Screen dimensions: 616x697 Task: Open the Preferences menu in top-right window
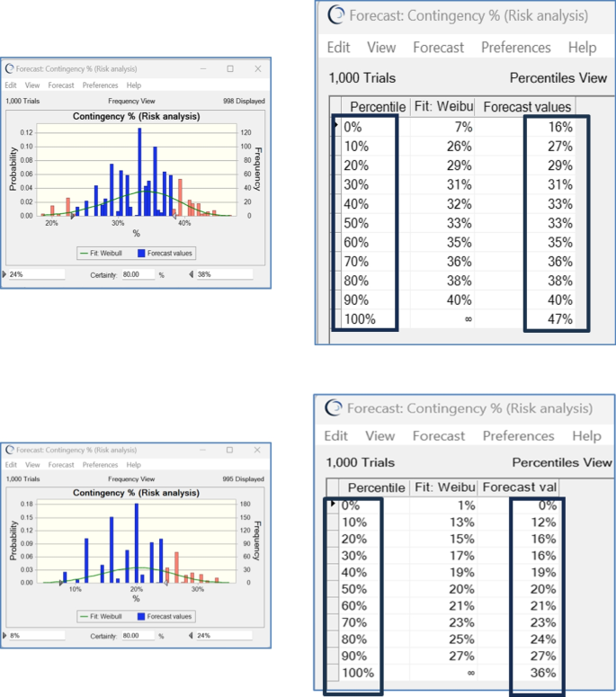point(516,47)
